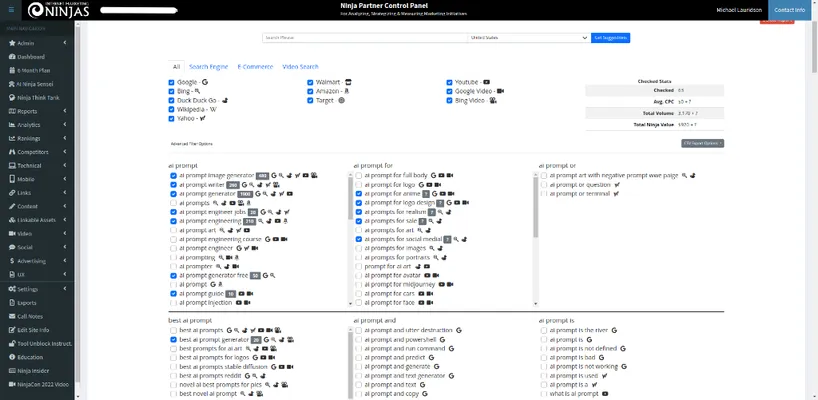Click the Exports icon in the sidebar
This screenshot has width=818, height=400.
pos(10,302)
